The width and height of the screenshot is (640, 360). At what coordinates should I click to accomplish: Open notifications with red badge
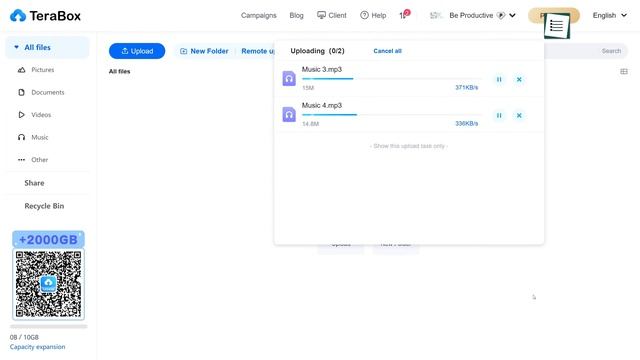point(404,15)
